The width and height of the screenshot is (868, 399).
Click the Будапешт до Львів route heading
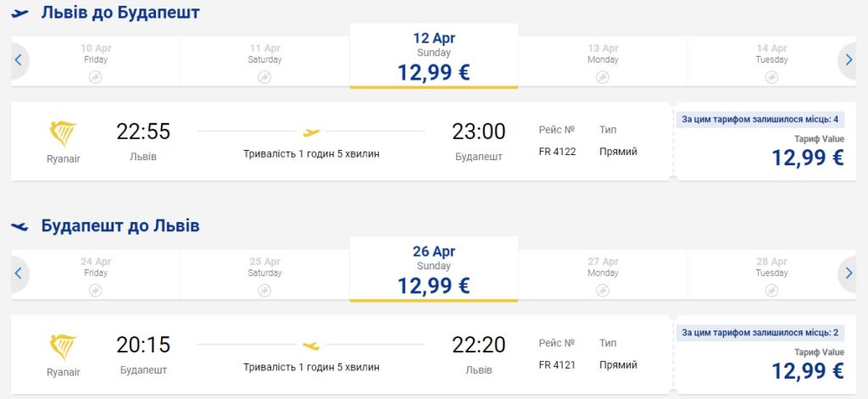(x=120, y=226)
